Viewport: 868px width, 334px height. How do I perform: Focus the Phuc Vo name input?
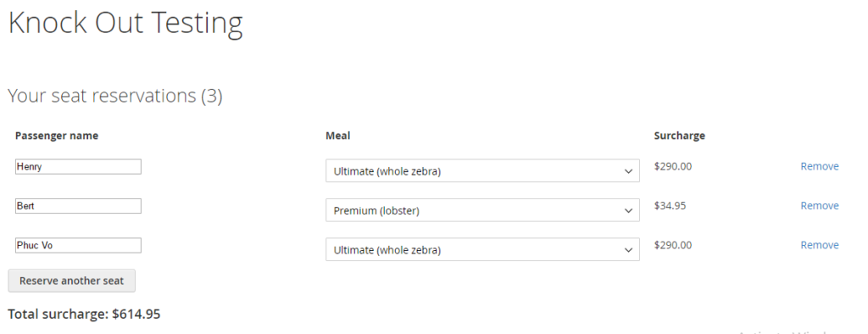(78, 245)
